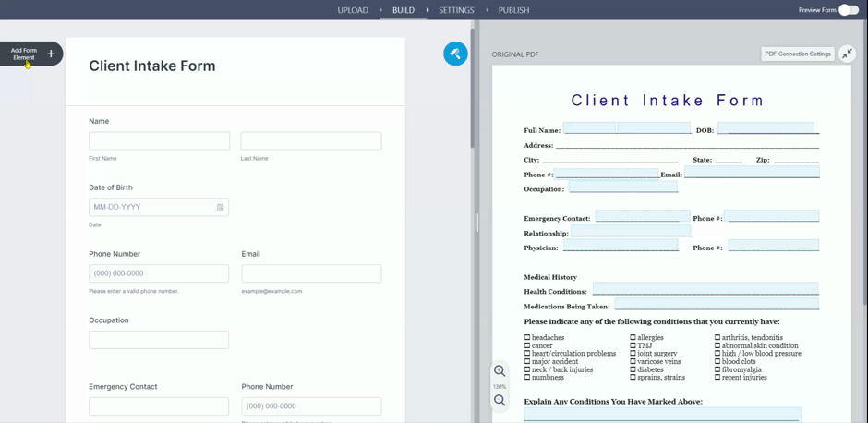Open the SETTINGS tab
868x423 pixels.
(456, 10)
